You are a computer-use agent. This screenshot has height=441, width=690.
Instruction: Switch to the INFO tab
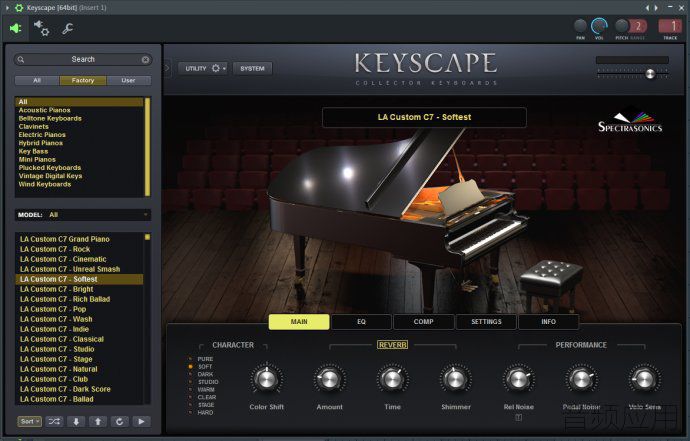(548, 322)
